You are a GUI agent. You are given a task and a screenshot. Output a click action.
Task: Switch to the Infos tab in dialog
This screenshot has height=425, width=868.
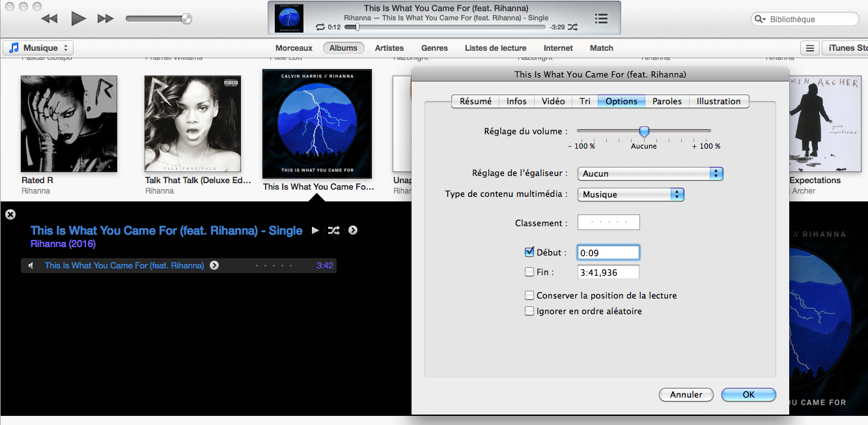click(x=516, y=101)
